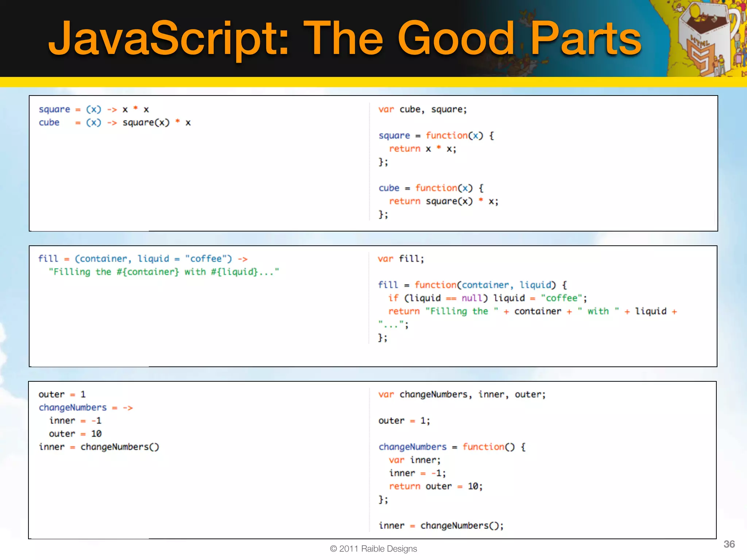Click the CoffeeScript line "inner = changeNumbers()"
This screenshot has height=560, width=747.
click(99, 447)
